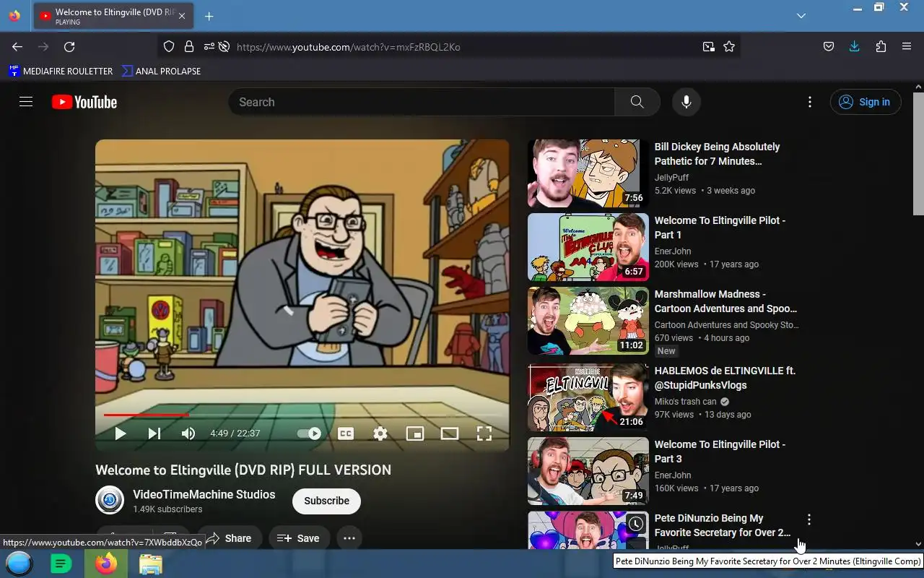Select the Welcome to Eltingville browser tab

113,16
